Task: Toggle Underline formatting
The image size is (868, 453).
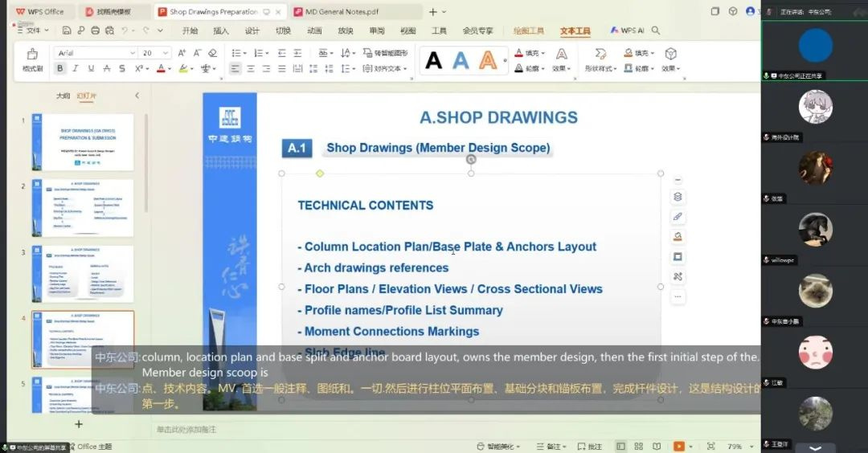Action: click(x=91, y=68)
